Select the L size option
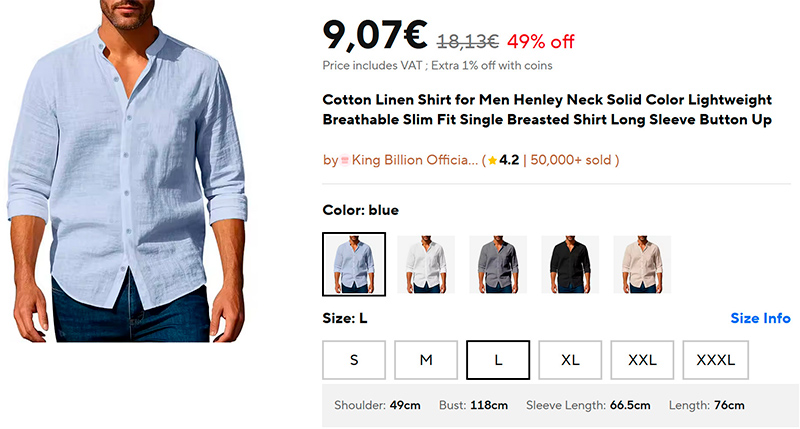800x429 pixels. (498, 360)
